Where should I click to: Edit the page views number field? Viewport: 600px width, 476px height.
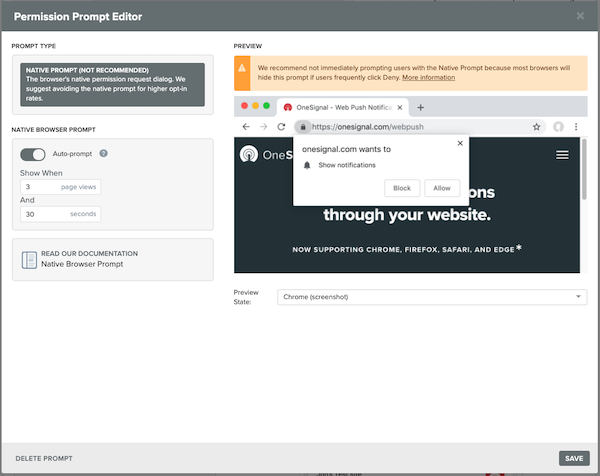[x=60, y=187]
